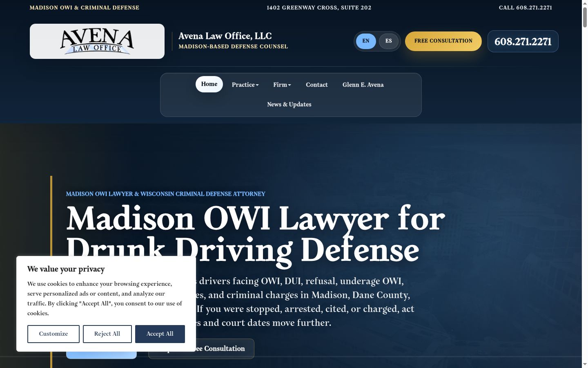Expand the Firm dropdown menu
This screenshot has height=368, width=588.
[282, 85]
